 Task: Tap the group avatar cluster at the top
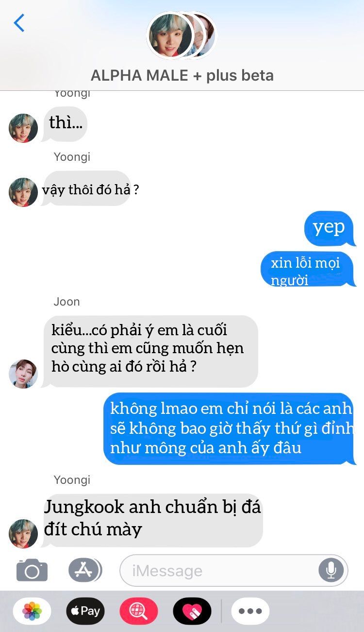click(x=182, y=35)
